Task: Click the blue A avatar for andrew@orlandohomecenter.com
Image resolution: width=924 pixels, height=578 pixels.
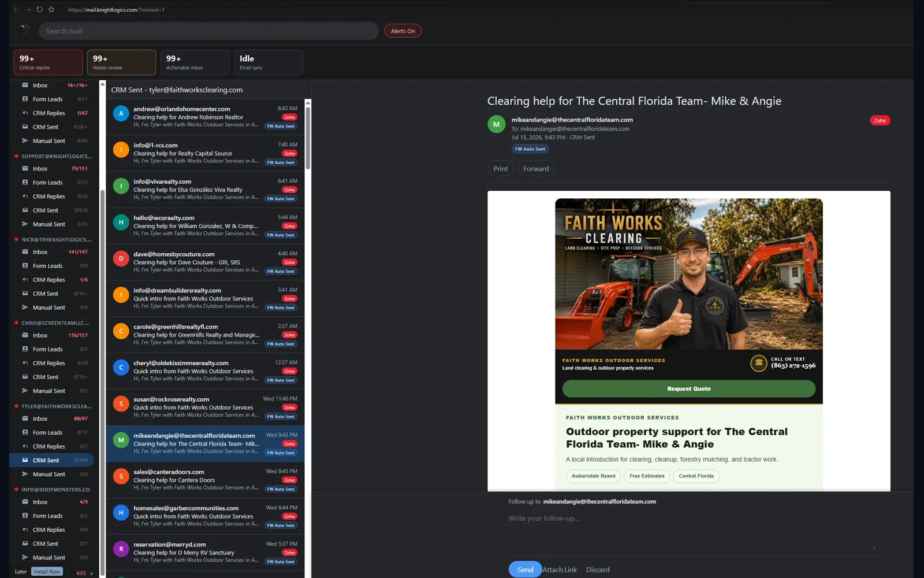Action: pyautogui.click(x=121, y=113)
